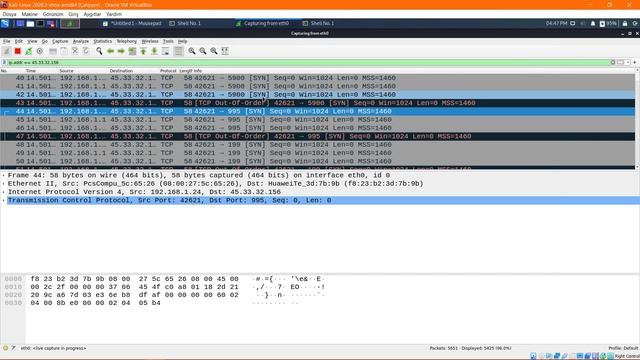The width and height of the screenshot is (640, 360).
Task: Click the packet list vertical scrollbar
Action: (x=638, y=119)
